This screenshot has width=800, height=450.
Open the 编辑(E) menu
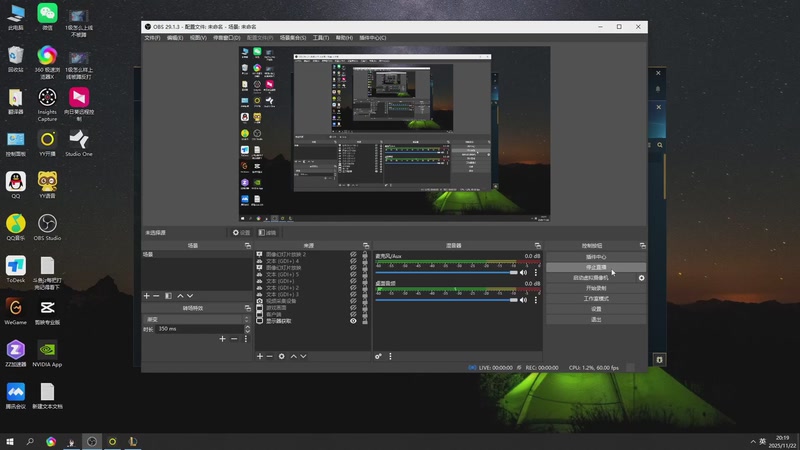click(174, 38)
